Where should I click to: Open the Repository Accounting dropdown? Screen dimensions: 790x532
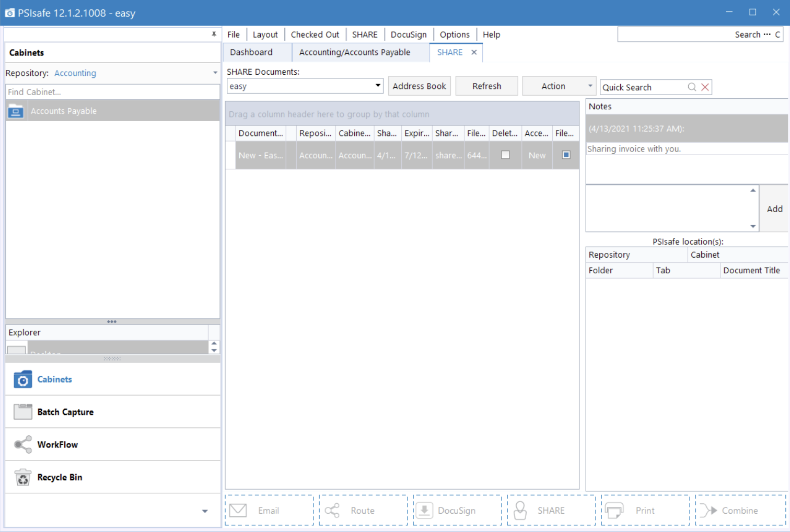coord(215,73)
